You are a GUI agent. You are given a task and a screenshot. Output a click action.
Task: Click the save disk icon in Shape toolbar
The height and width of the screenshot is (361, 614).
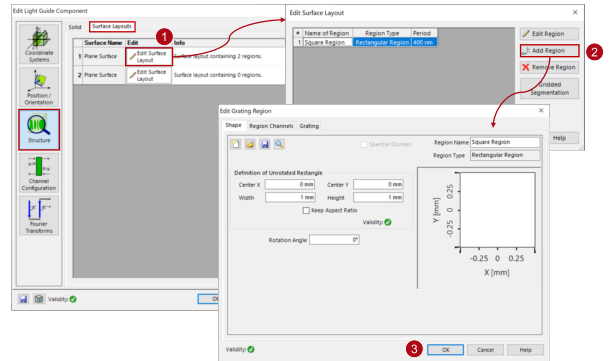pyautogui.click(x=265, y=144)
